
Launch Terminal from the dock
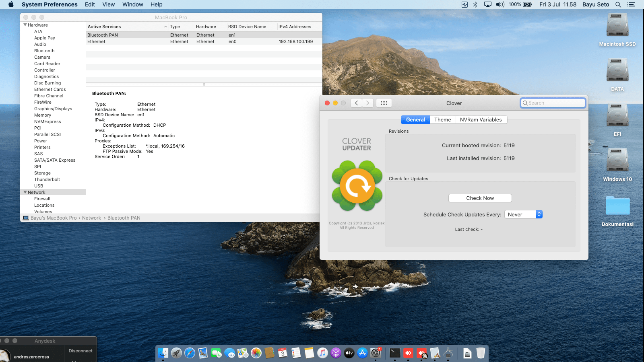click(395, 353)
